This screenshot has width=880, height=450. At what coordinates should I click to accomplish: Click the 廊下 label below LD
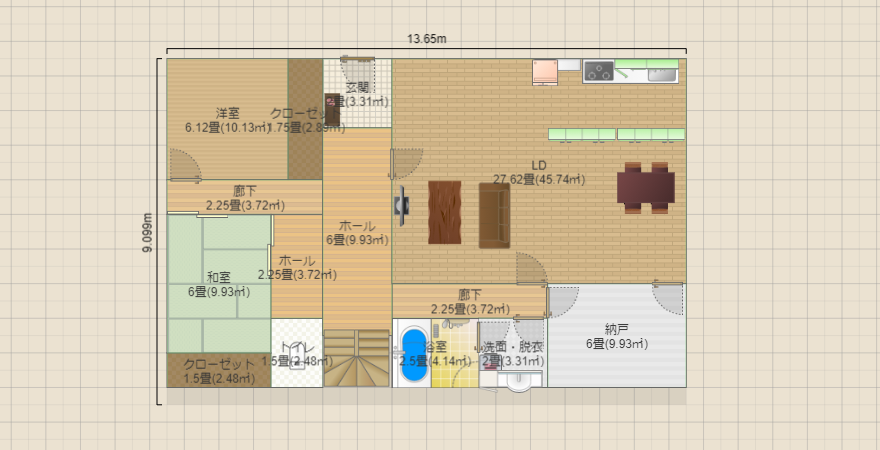pyautogui.click(x=470, y=301)
